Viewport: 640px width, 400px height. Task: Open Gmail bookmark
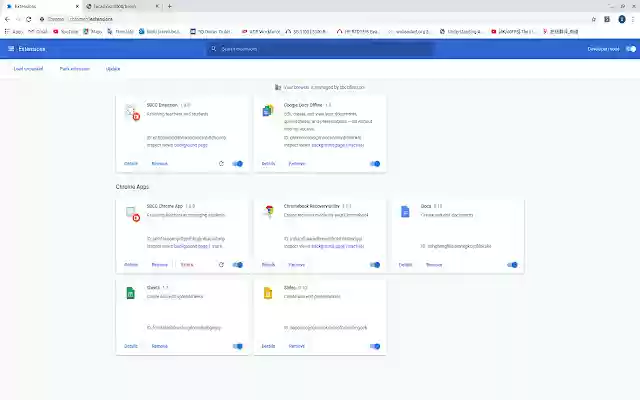[38, 31]
